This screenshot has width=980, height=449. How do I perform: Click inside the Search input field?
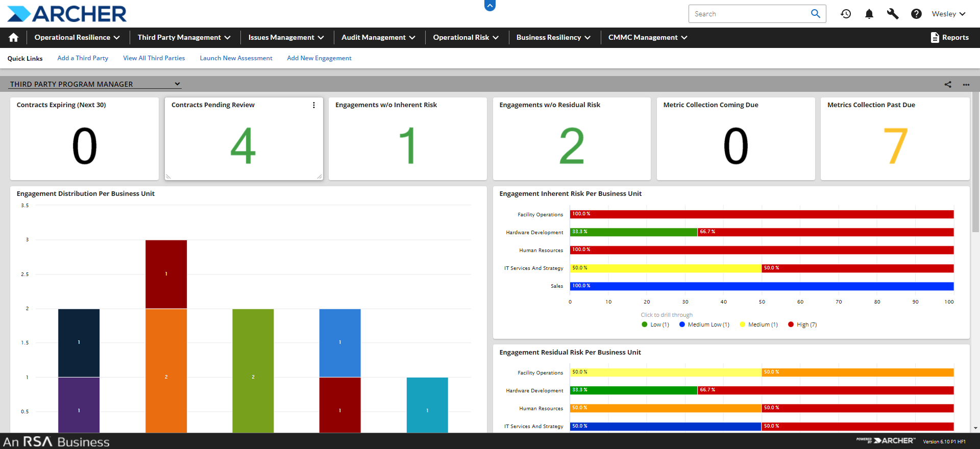pos(748,14)
